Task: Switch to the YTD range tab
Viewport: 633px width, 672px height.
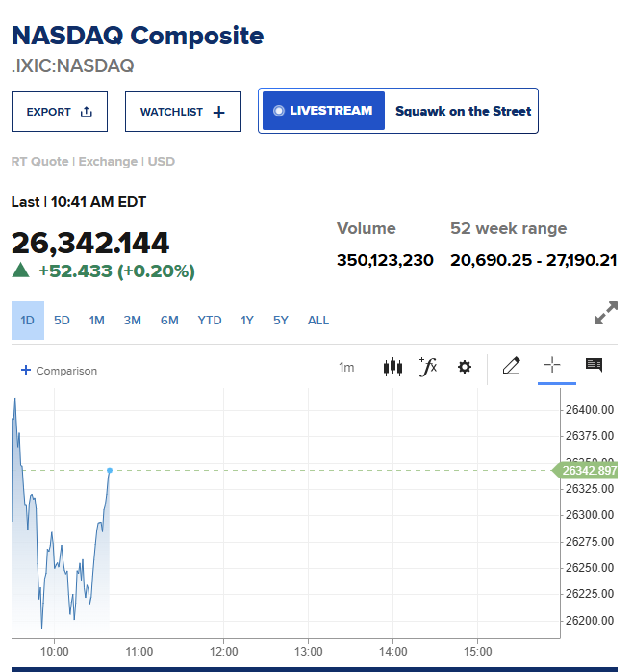Action: point(210,321)
